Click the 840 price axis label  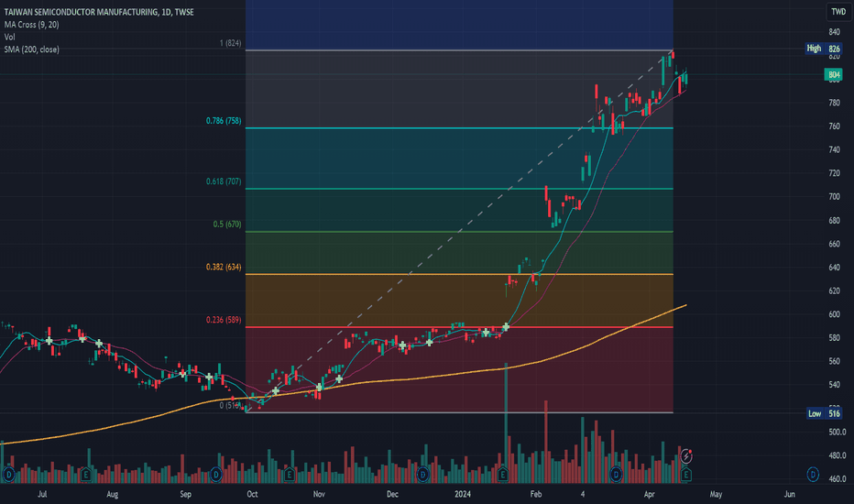coord(834,32)
